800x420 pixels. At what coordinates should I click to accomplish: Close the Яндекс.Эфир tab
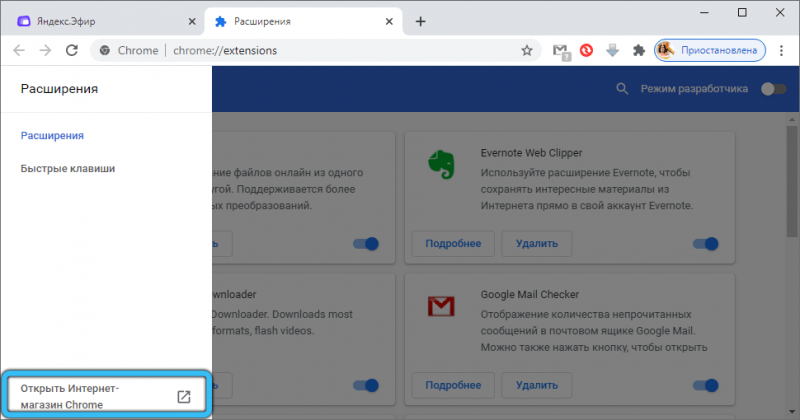192,21
